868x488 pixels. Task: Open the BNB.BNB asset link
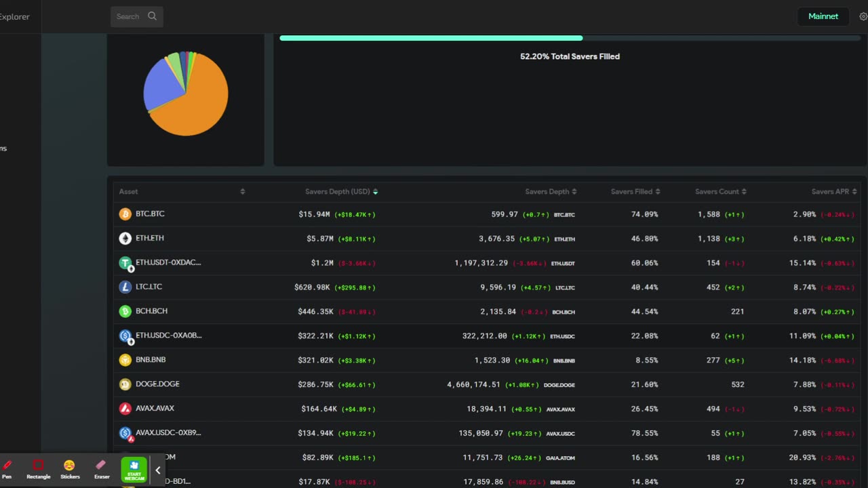151,360
